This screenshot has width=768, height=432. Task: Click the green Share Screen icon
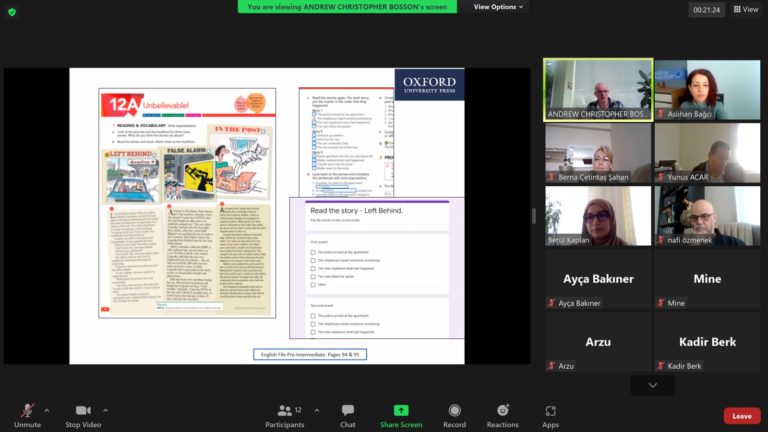point(401,410)
